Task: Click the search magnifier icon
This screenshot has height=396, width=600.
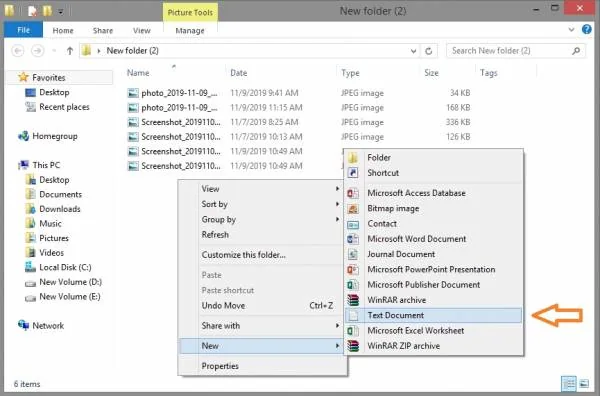Action: coord(576,51)
